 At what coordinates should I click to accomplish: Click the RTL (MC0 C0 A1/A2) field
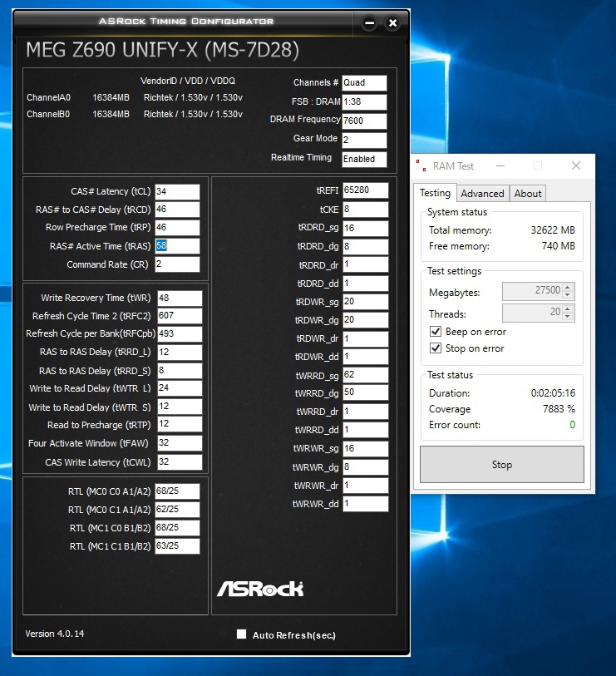(x=177, y=491)
